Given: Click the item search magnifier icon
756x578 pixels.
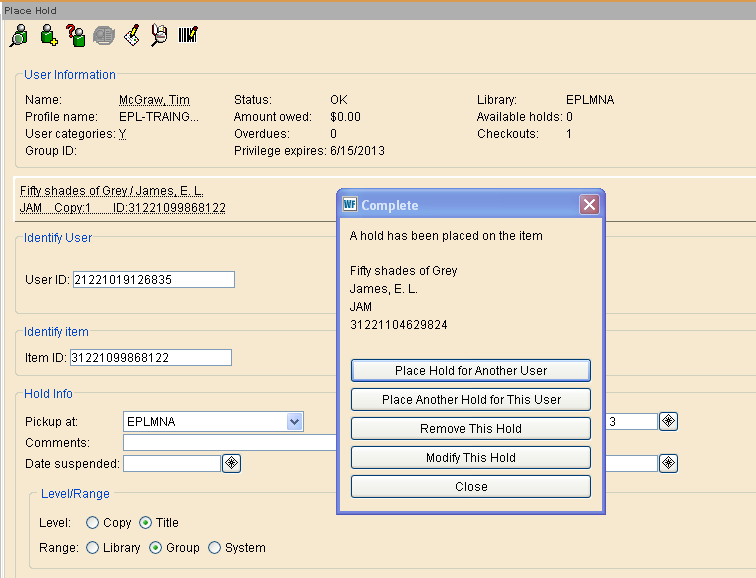Looking at the screenshot, I should [x=159, y=36].
